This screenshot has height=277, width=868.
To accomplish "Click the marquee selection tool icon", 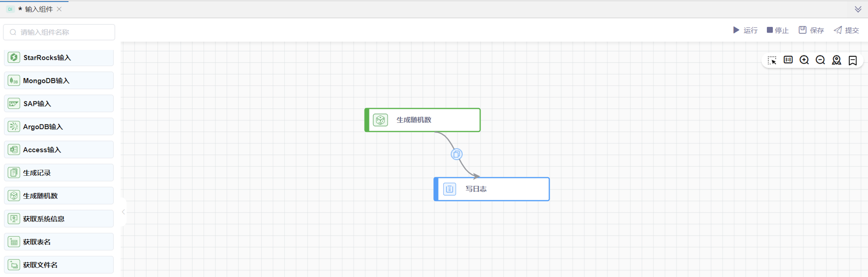I will [772, 60].
